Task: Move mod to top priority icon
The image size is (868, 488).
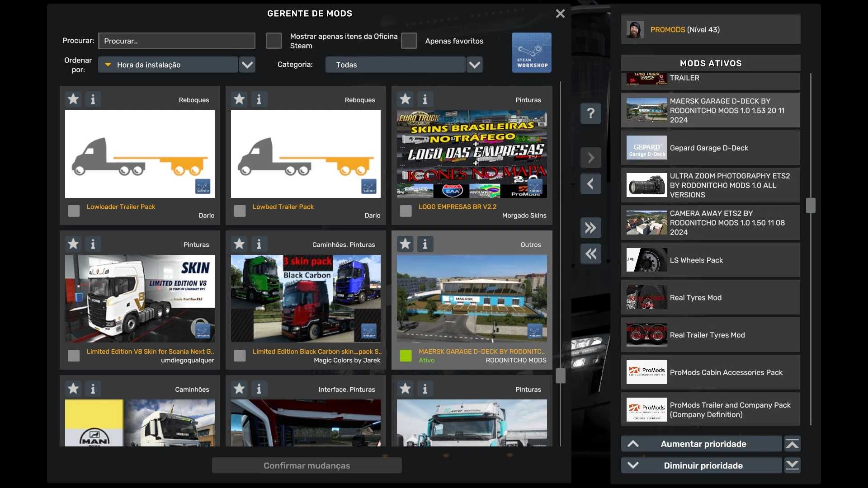Action: [x=792, y=444]
